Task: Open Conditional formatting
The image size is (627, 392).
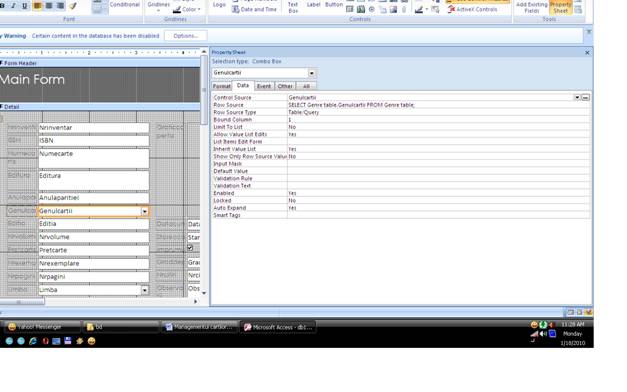Action: click(x=125, y=4)
